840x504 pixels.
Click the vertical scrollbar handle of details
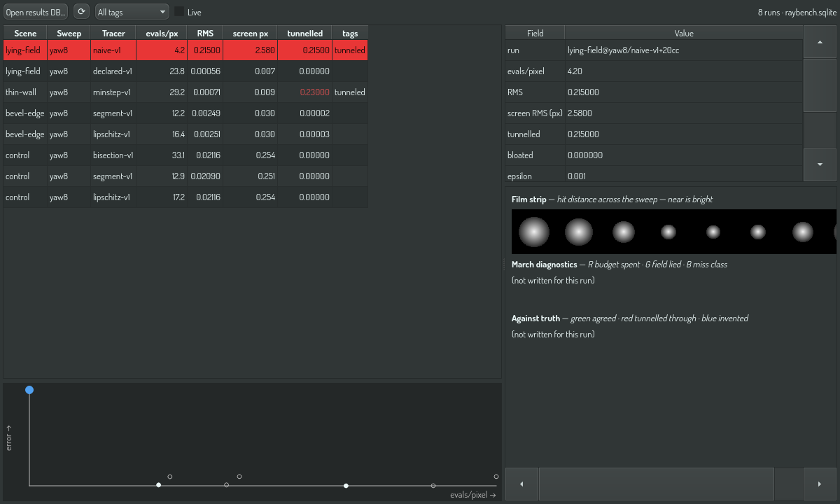pyautogui.click(x=820, y=85)
